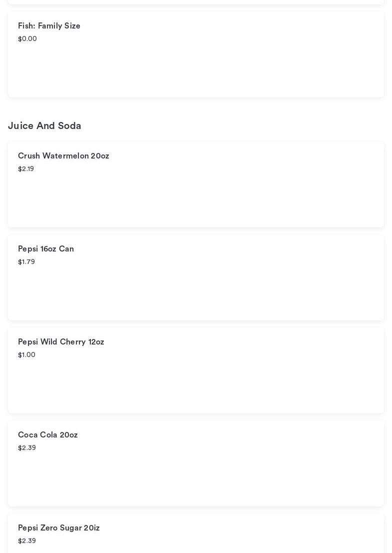Viewport: 392px width, 553px height.
Task: Open the Pepsi Wild Cherry 12oz card
Action: point(196,382)
